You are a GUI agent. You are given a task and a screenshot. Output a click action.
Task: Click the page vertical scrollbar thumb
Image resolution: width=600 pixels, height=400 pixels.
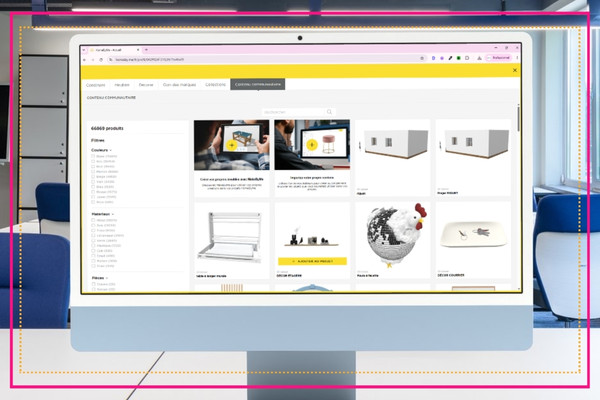click(519, 118)
